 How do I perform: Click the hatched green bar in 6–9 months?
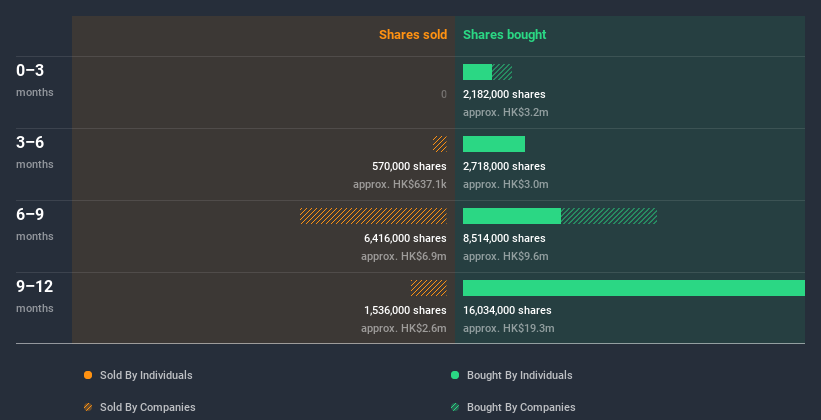(x=609, y=216)
